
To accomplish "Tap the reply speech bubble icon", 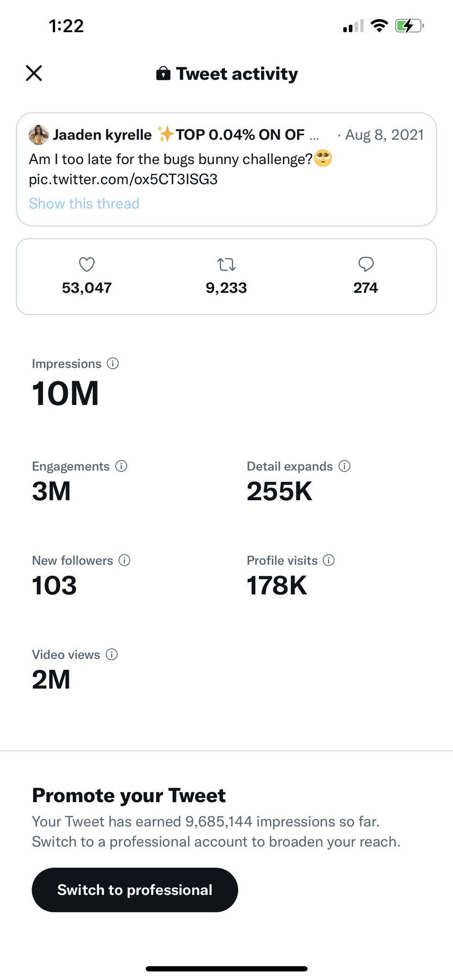I will (366, 264).
